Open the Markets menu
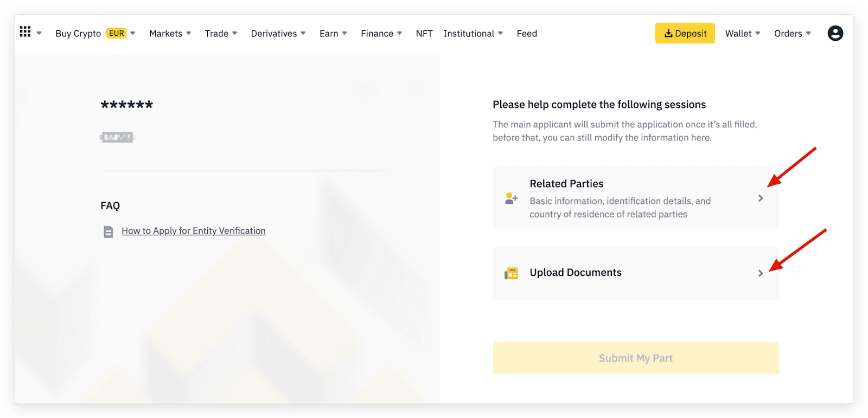The image size is (868, 418). coord(170,34)
